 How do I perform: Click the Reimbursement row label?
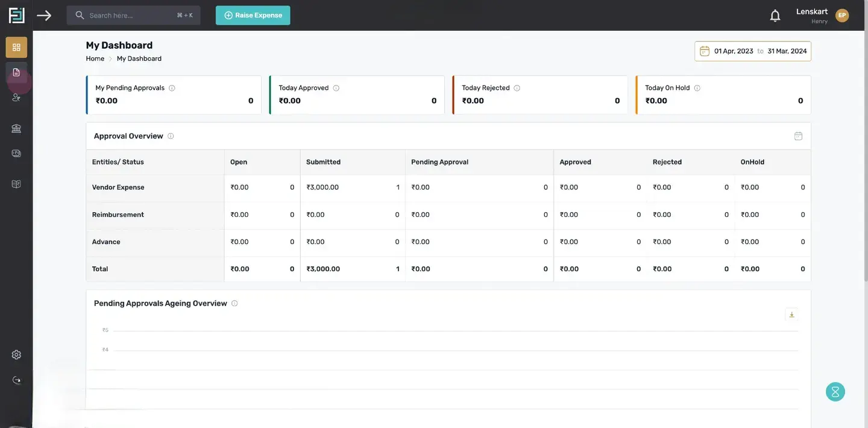tap(118, 215)
